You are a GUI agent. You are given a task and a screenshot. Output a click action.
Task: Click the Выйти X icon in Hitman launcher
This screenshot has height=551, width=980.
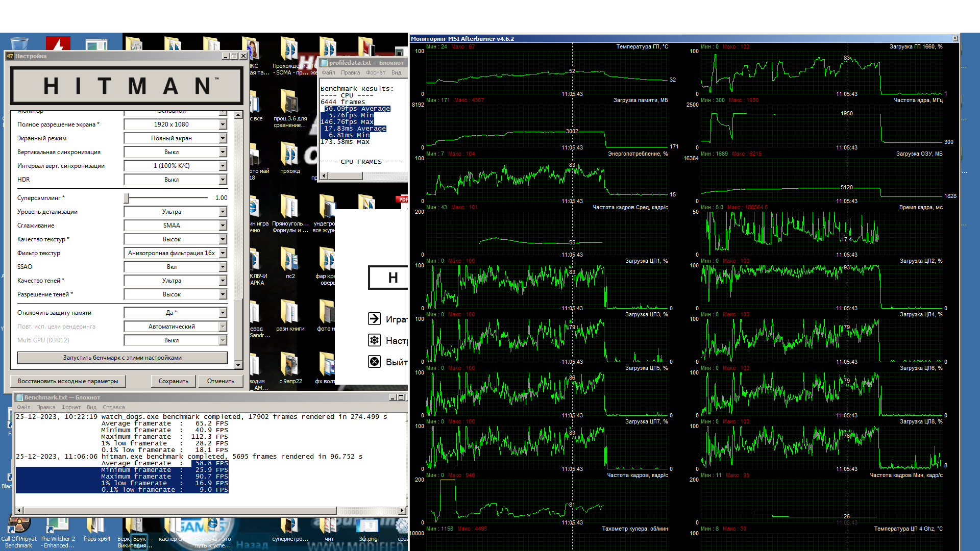coord(374,362)
